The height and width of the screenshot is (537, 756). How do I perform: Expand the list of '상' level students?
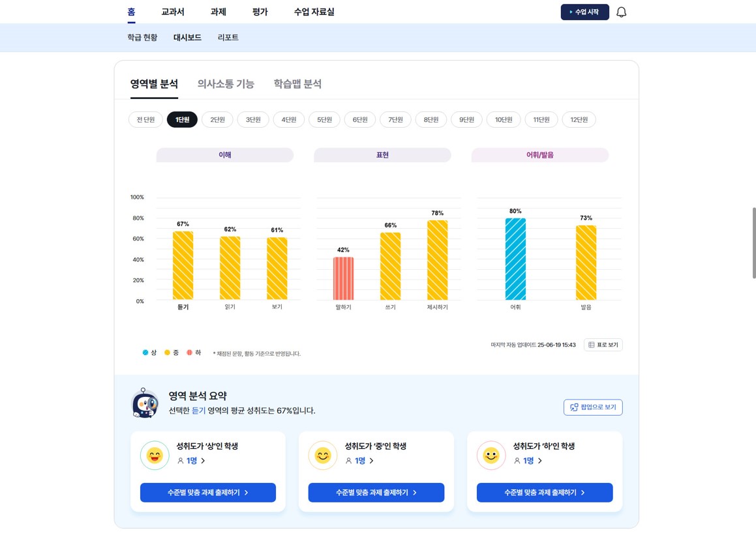tap(192, 461)
